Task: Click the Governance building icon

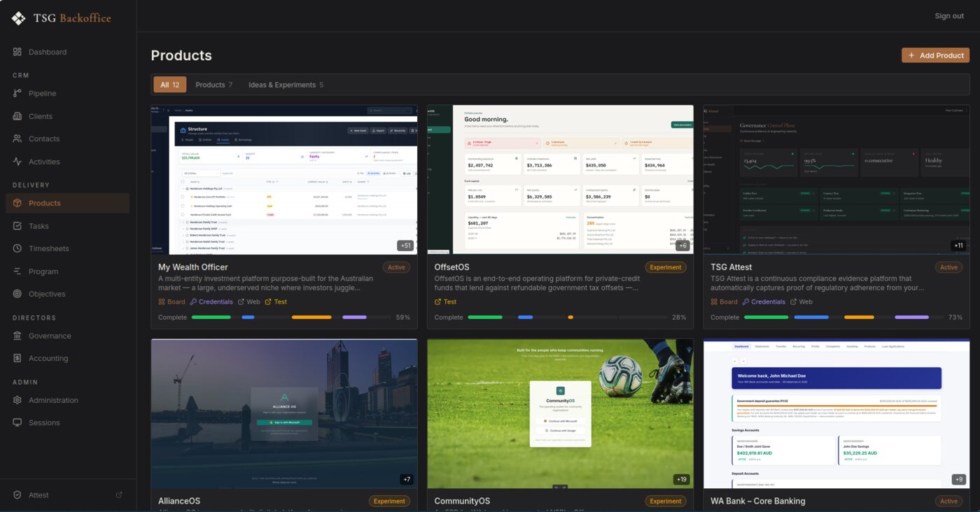Action: tap(17, 336)
